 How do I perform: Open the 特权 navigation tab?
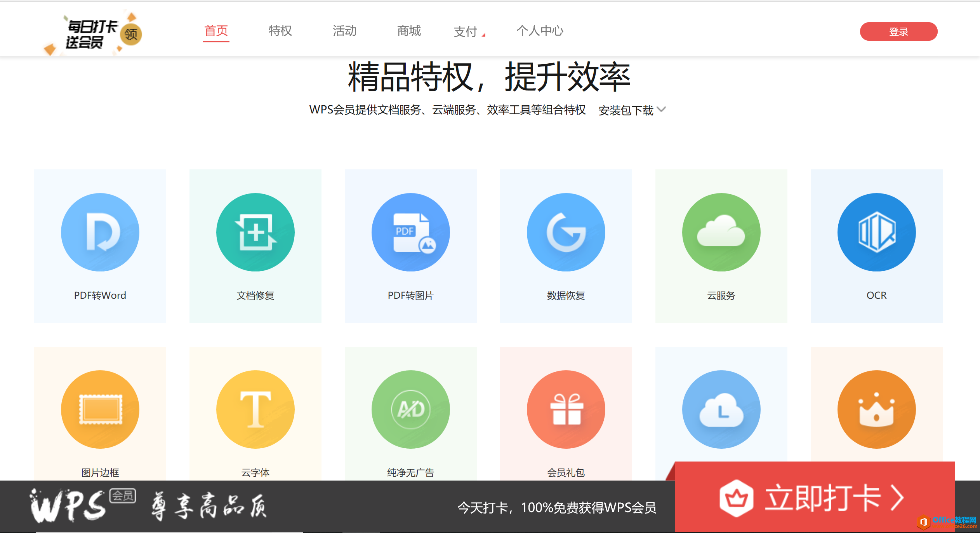[280, 31]
